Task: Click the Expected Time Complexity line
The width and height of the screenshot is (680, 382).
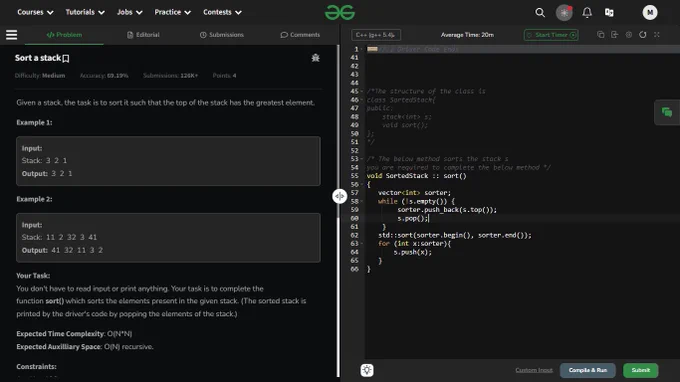Action: pyautogui.click(x=74, y=334)
